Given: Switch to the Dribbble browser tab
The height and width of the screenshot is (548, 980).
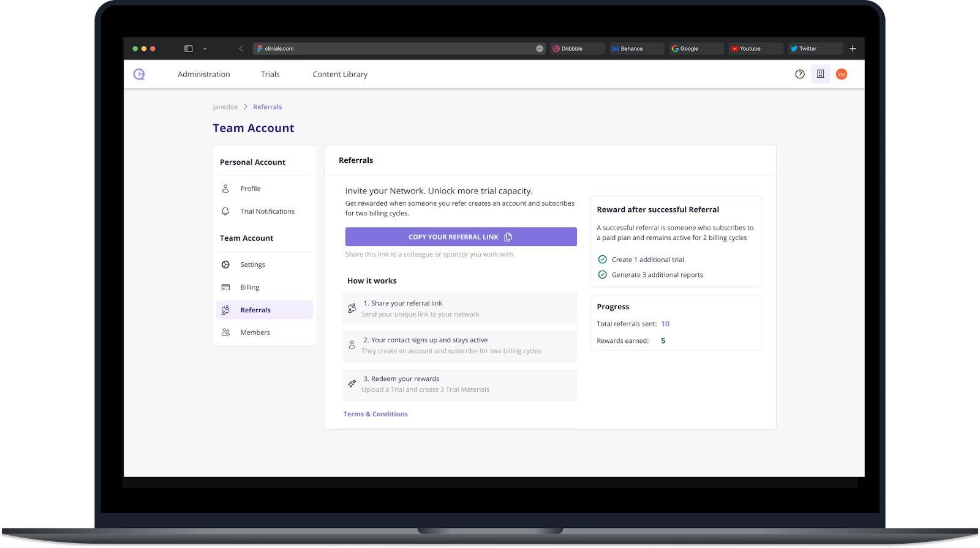Looking at the screenshot, I should 578,48.
